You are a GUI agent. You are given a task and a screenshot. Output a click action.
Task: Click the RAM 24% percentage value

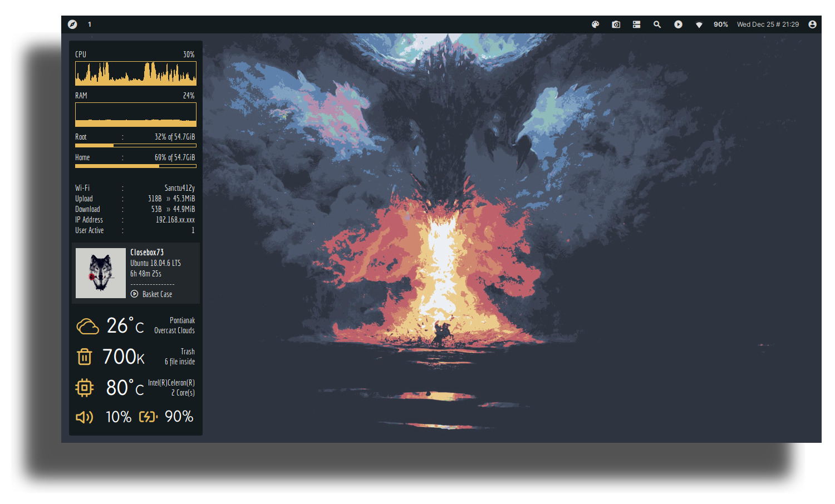(x=189, y=96)
